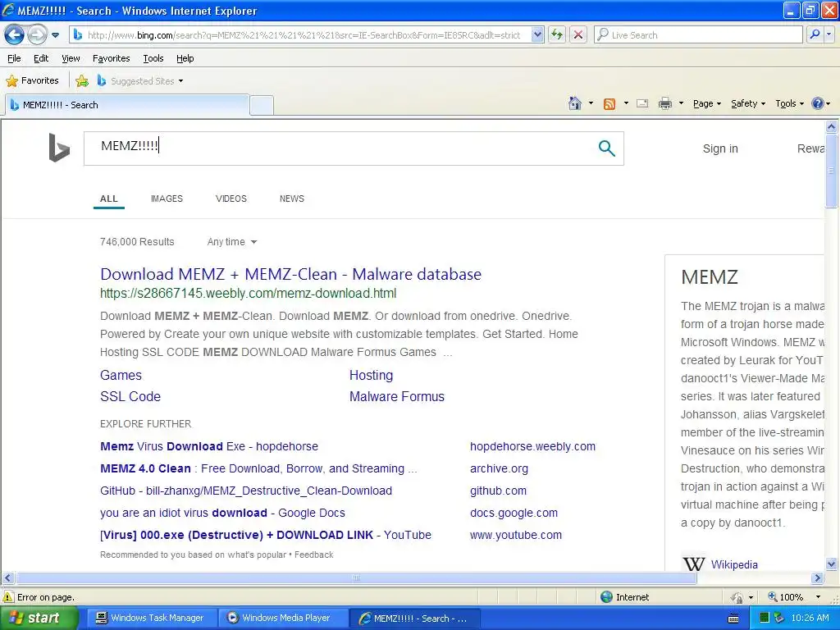Open a new blank tab

[x=262, y=105]
